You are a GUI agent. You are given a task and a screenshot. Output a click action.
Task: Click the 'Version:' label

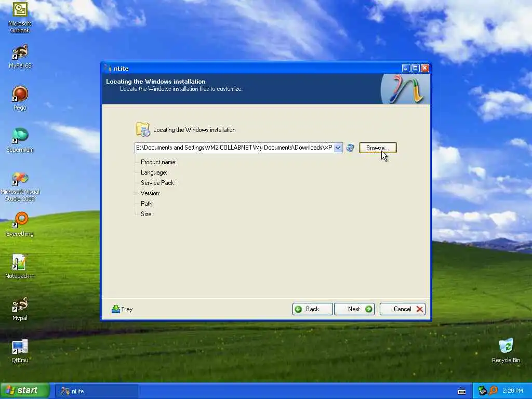[150, 193]
